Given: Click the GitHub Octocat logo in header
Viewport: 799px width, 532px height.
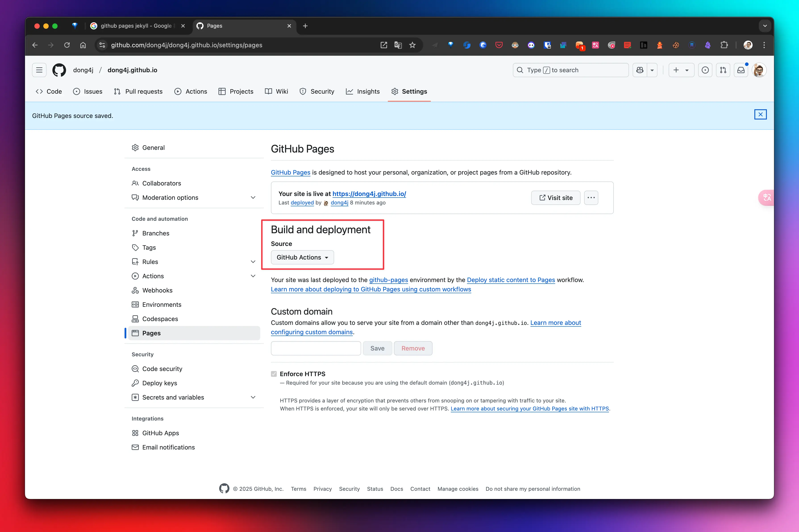Looking at the screenshot, I should (x=59, y=70).
